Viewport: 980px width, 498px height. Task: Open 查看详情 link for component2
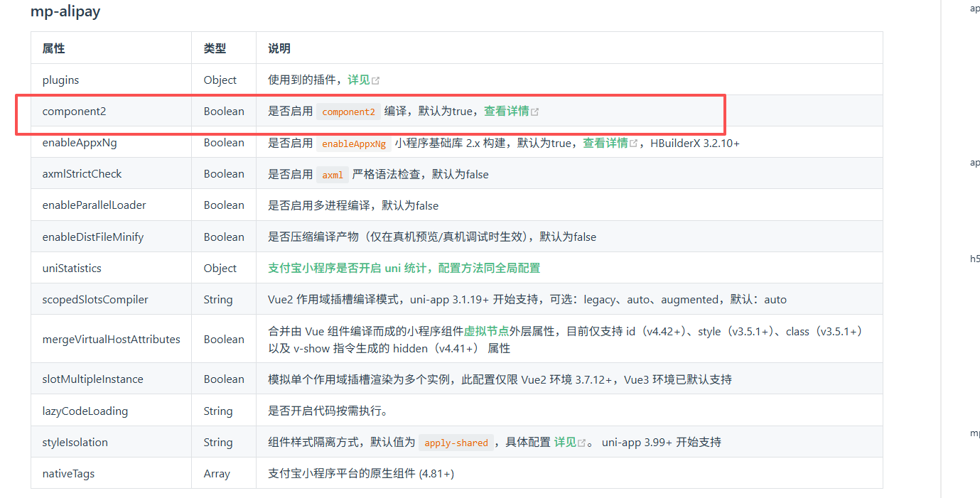coord(506,112)
